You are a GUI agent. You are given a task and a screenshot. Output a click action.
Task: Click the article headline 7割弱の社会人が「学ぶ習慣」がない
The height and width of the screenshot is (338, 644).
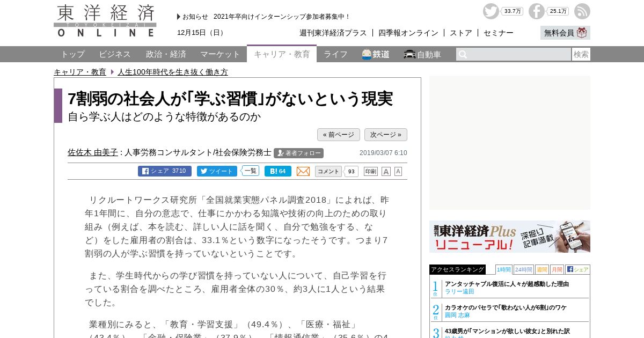230,99
